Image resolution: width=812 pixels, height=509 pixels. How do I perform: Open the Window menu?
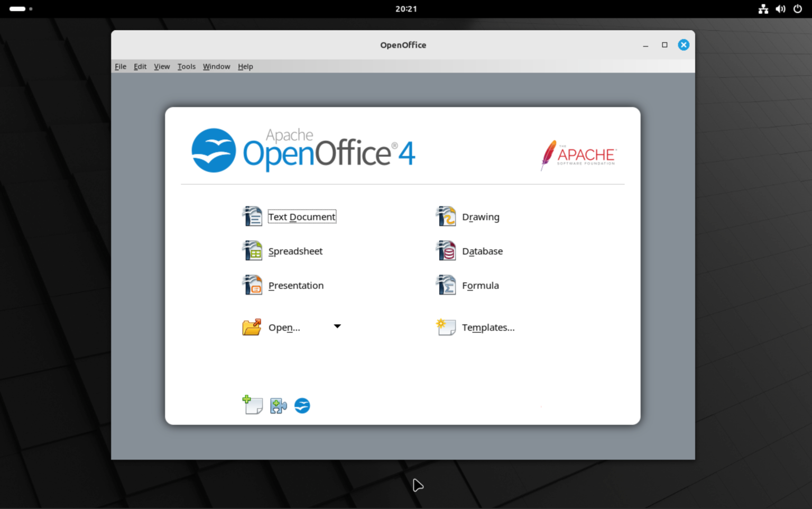[216, 66]
